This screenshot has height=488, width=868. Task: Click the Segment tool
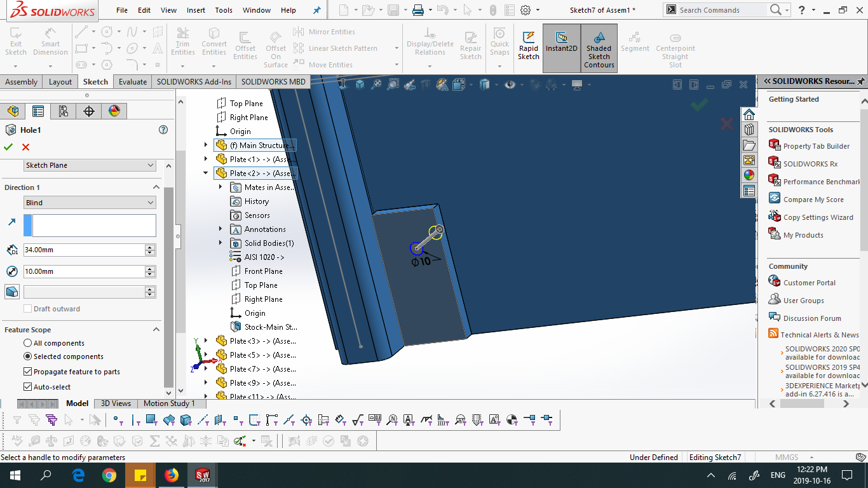pyautogui.click(x=635, y=42)
